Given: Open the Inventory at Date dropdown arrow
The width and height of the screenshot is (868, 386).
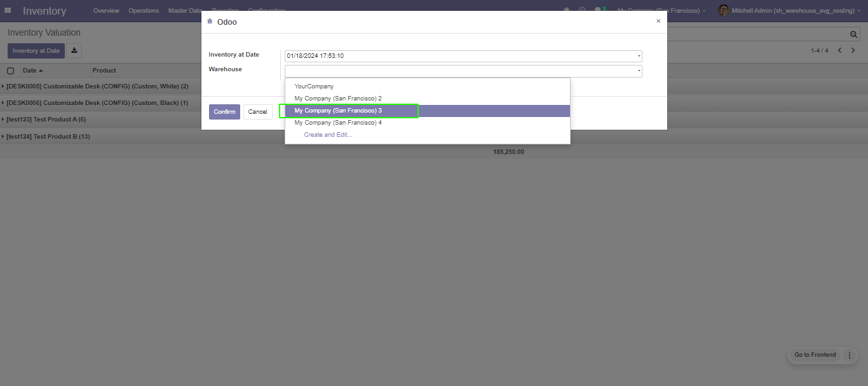Looking at the screenshot, I should coord(639,56).
